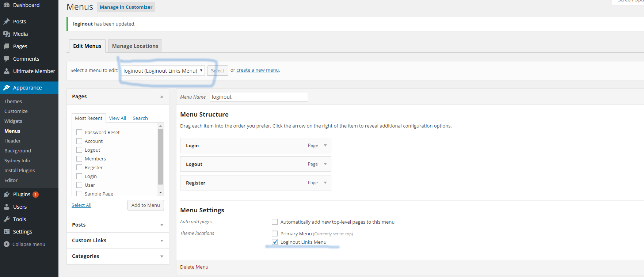Click the Dashboard gauge icon in sidebar
The width and height of the screenshot is (644, 277).
[7, 5]
